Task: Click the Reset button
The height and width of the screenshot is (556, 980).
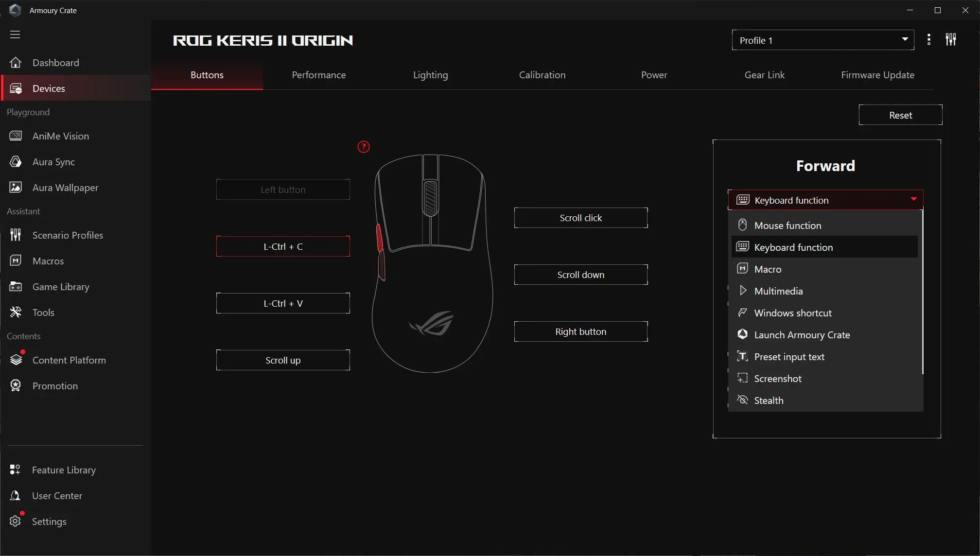Action: pyautogui.click(x=900, y=114)
